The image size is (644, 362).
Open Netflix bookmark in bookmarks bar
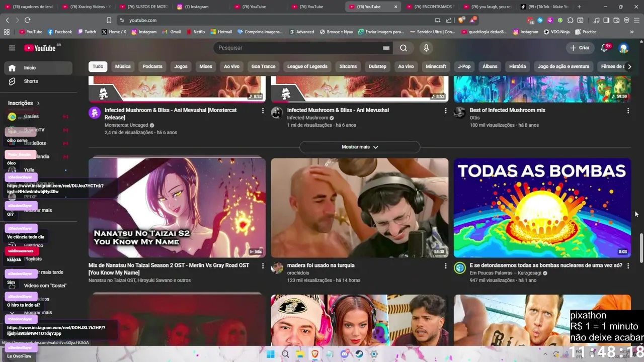[196, 32]
